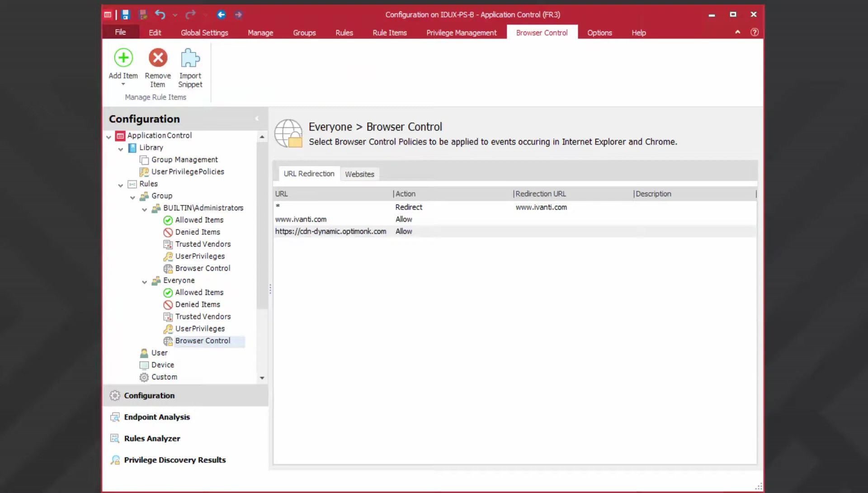Screen dimensions: 868x493
Task: Select the www.ivanti.com Allow row
Action: click(x=514, y=219)
